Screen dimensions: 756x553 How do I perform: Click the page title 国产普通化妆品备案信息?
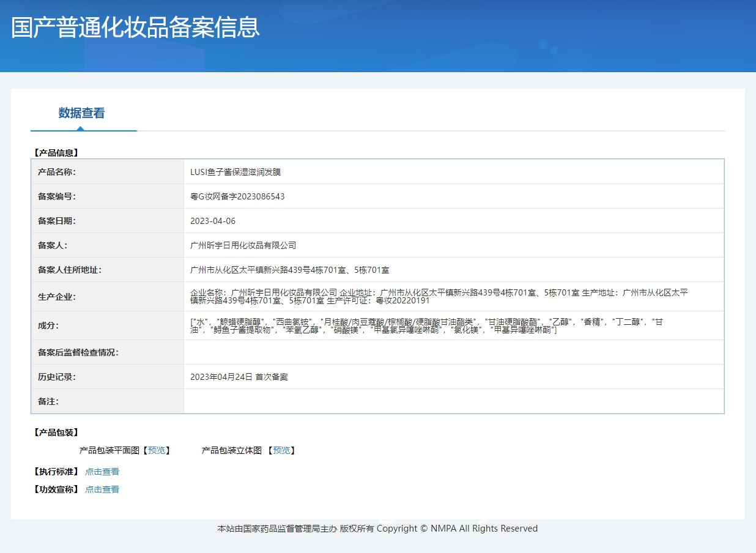tap(136, 28)
